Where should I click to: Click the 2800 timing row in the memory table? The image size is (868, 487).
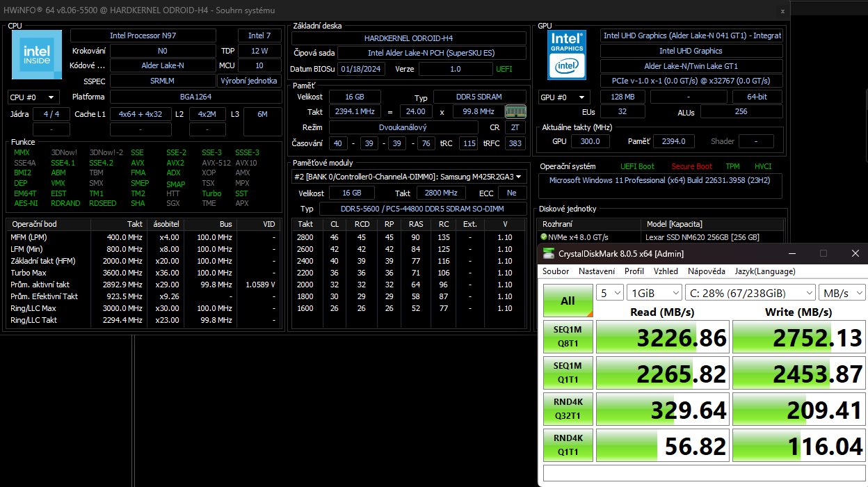point(409,237)
